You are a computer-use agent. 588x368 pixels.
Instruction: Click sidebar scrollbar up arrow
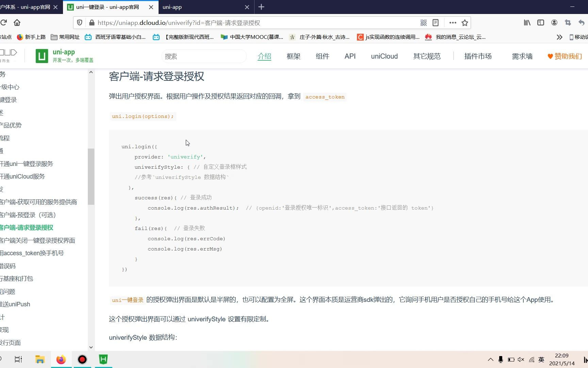[91, 72]
